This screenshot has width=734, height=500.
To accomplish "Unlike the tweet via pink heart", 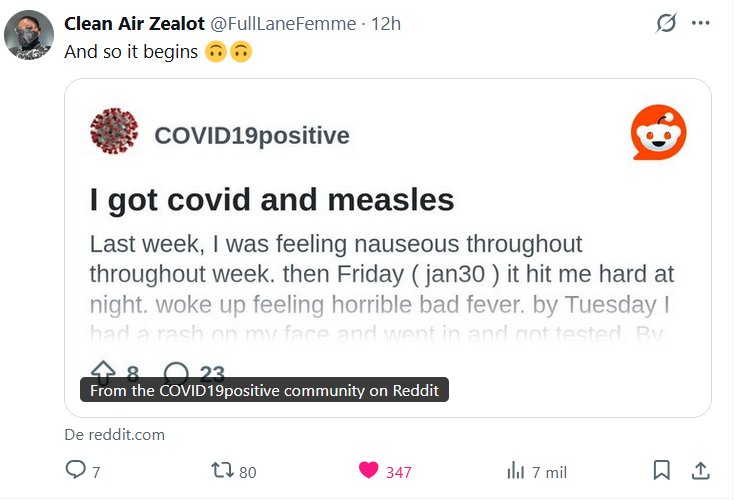I will click(x=369, y=470).
